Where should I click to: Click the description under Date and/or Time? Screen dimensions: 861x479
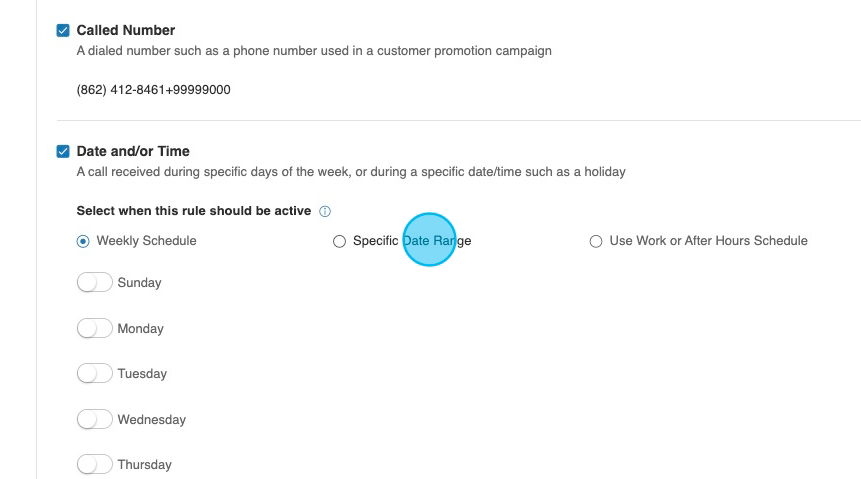350,172
